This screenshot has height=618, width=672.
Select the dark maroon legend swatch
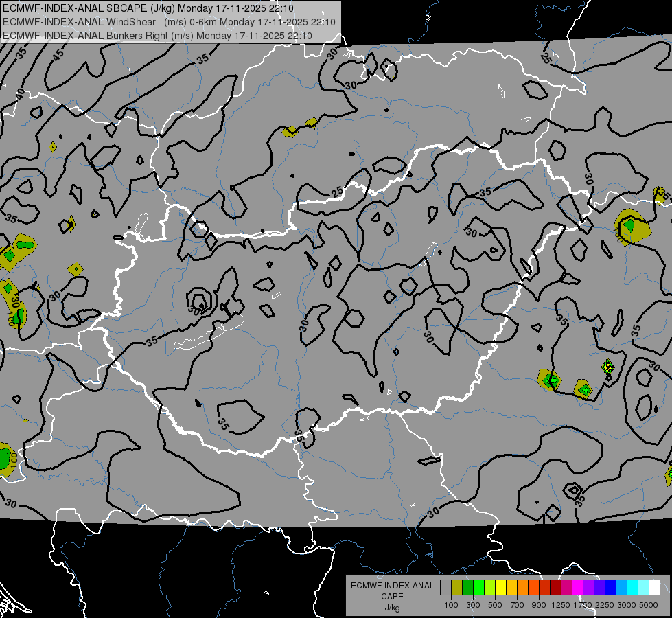(x=555, y=588)
